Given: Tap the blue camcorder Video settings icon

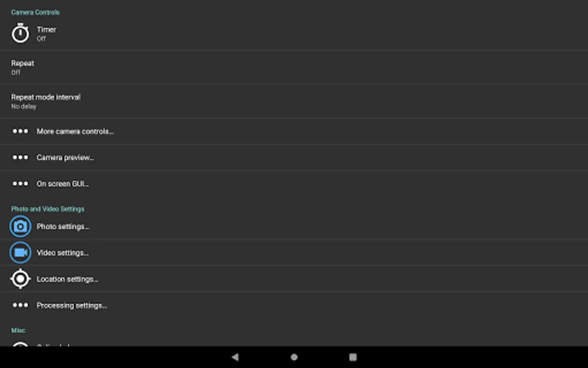Looking at the screenshot, I should click(x=20, y=253).
